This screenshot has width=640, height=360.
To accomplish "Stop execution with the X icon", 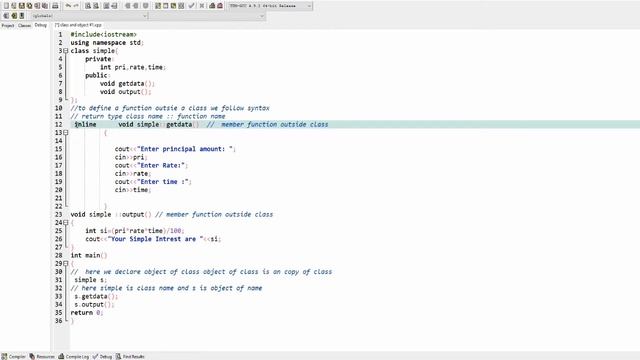I will (x=202, y=6).
